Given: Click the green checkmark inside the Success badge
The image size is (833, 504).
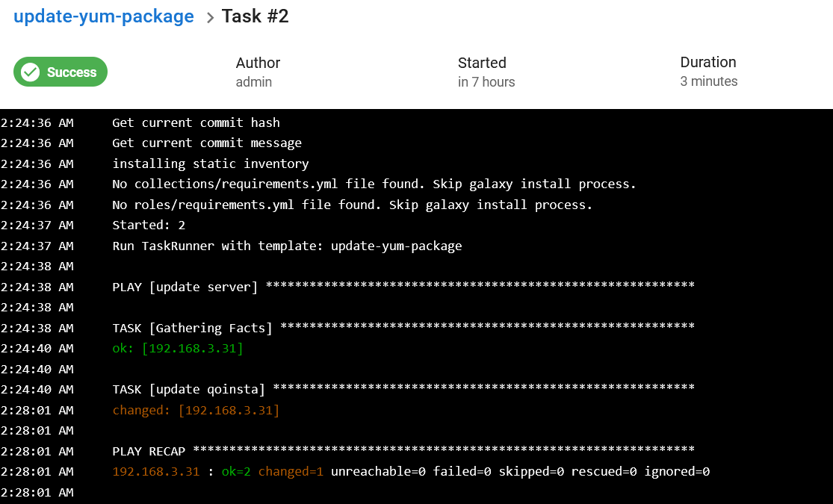Looking at the screenshot, I should click(x=30, y=72).
